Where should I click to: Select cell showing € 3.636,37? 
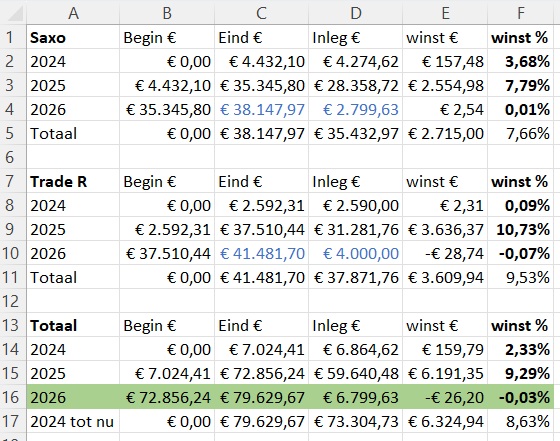(445, 229)
